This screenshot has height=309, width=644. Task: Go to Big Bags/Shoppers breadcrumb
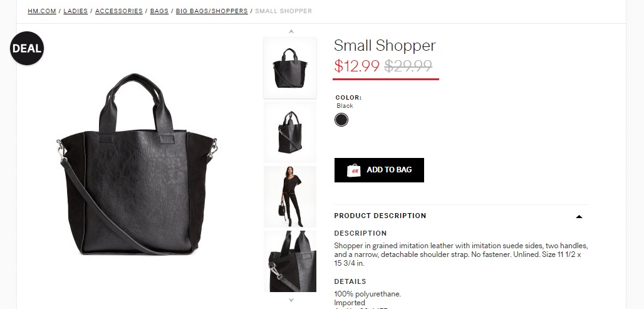pyautogui.click(x=212, y=11)
